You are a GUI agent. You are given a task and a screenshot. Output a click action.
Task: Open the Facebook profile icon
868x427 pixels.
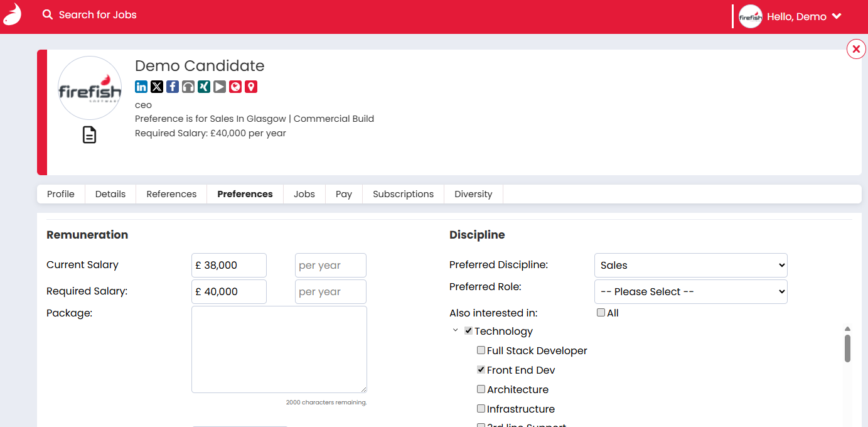173,87
